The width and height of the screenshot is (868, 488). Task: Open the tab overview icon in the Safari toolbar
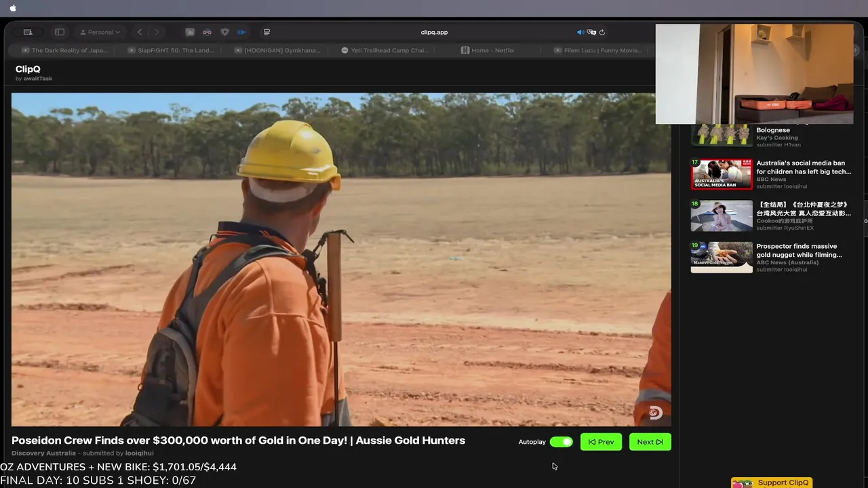click(28, 32)
